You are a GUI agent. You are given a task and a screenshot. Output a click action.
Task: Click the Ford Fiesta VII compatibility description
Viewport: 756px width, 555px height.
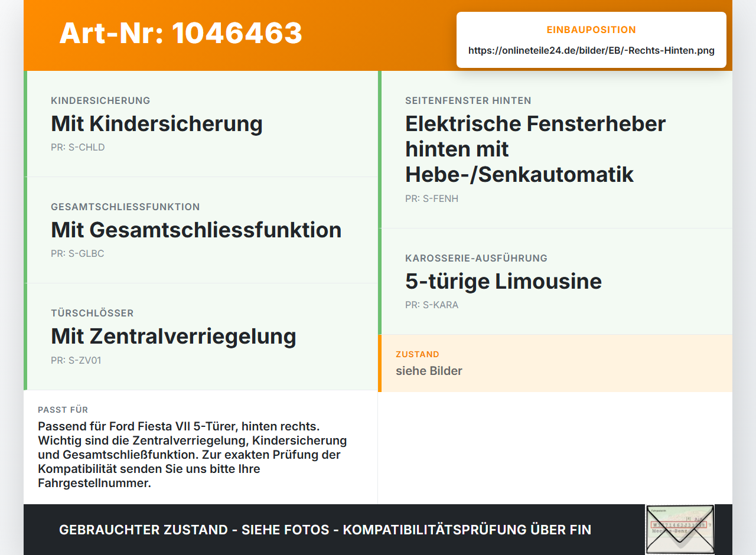point(193,455)
